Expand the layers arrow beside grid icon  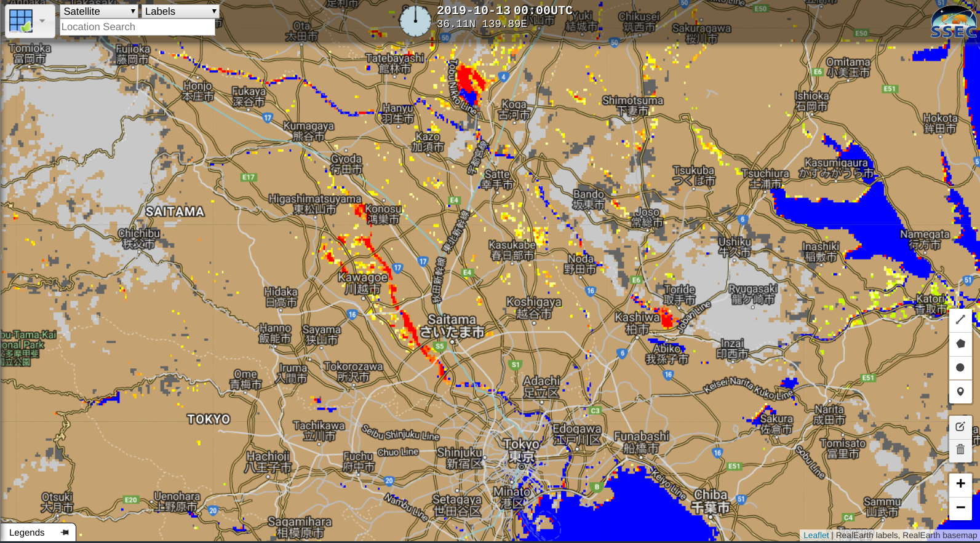tap(42, 21)
